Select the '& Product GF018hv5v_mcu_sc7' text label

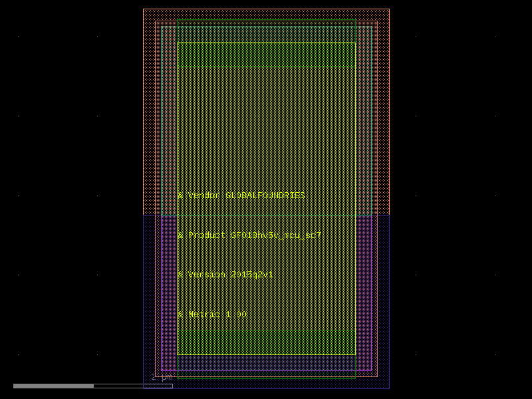249,235
